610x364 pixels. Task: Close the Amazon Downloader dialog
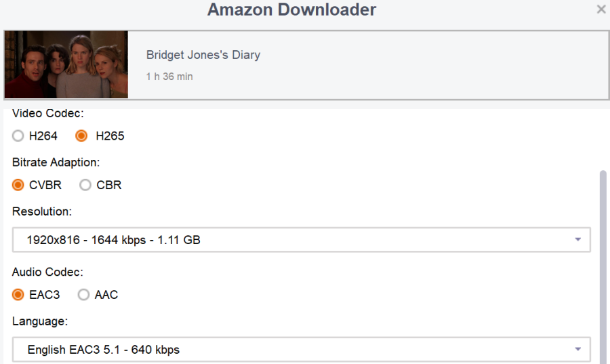point(601,9)
